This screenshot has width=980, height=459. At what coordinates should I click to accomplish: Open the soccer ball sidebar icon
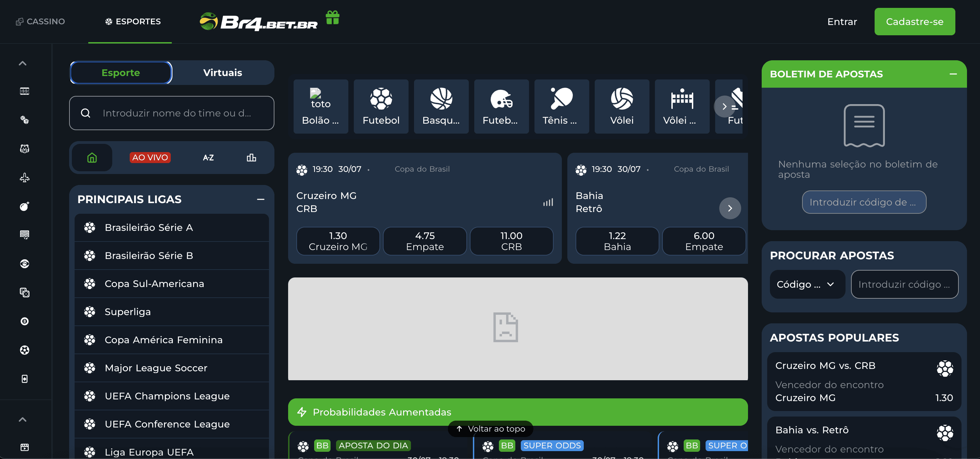[24, 350]
